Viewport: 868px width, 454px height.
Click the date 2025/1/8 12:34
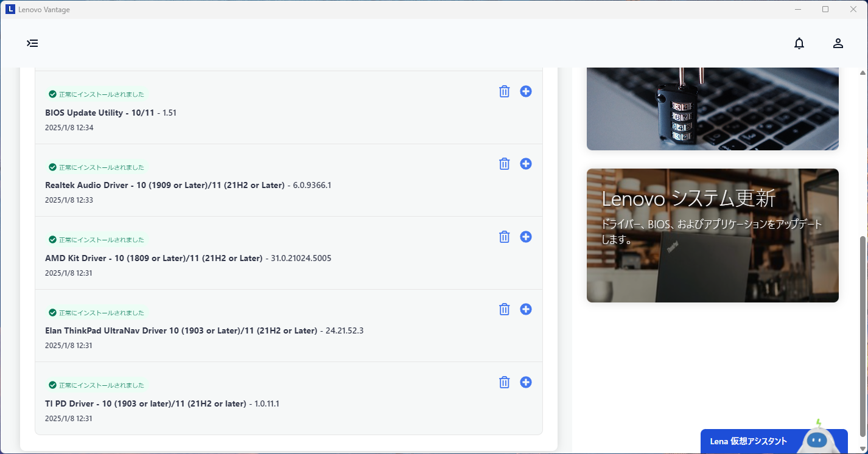69,128
